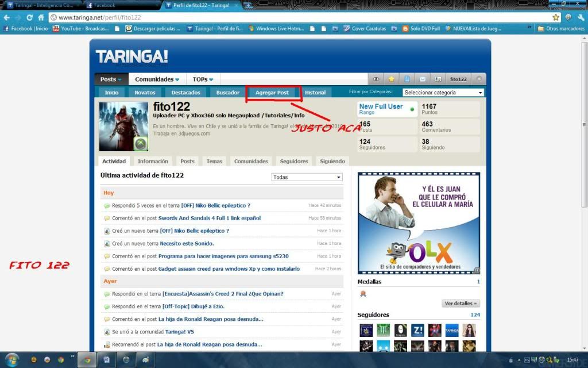This screenshot has width=588, height=368.
Task: Expand the Posts dropdown menu
Action: [x=111, y=79]
